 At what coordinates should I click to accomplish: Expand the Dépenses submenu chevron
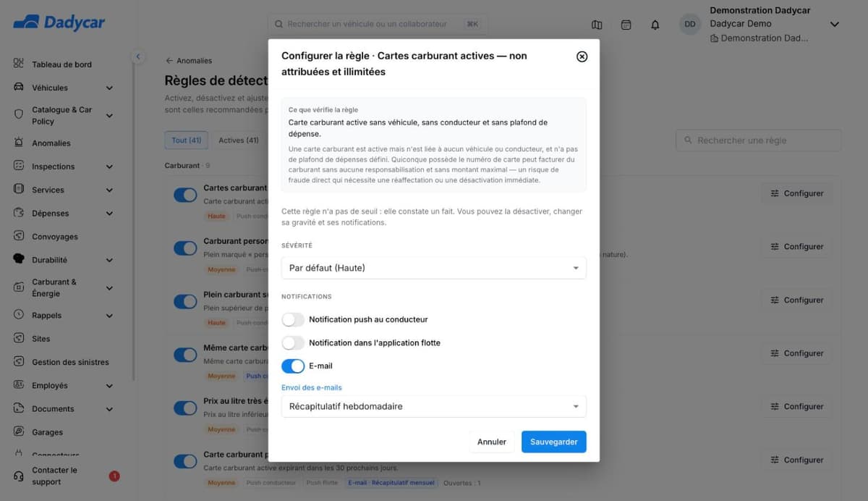click(109, 214)
